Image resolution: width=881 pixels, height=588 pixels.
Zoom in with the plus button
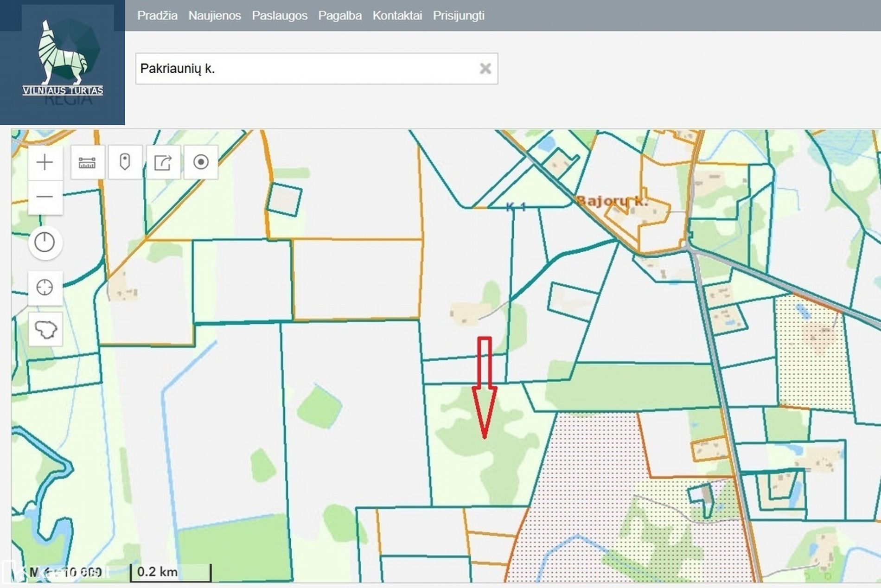(45, 162)
